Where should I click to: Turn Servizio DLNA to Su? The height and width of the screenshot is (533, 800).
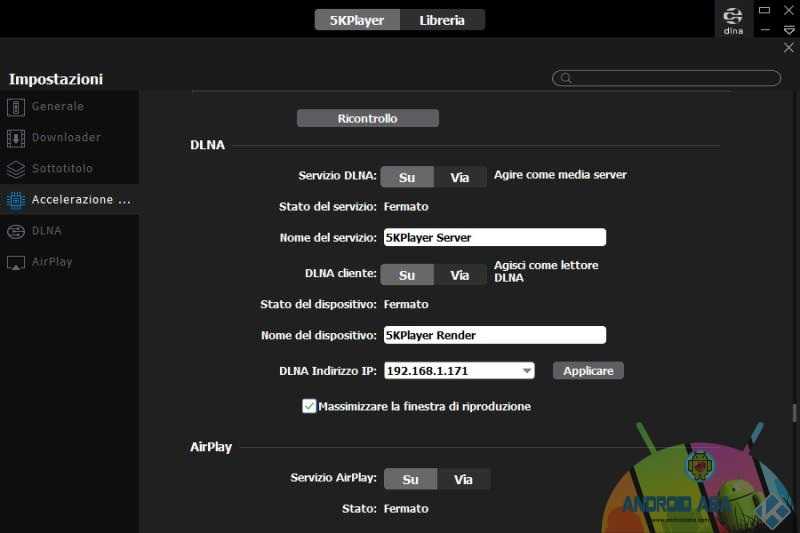point(407,177)
